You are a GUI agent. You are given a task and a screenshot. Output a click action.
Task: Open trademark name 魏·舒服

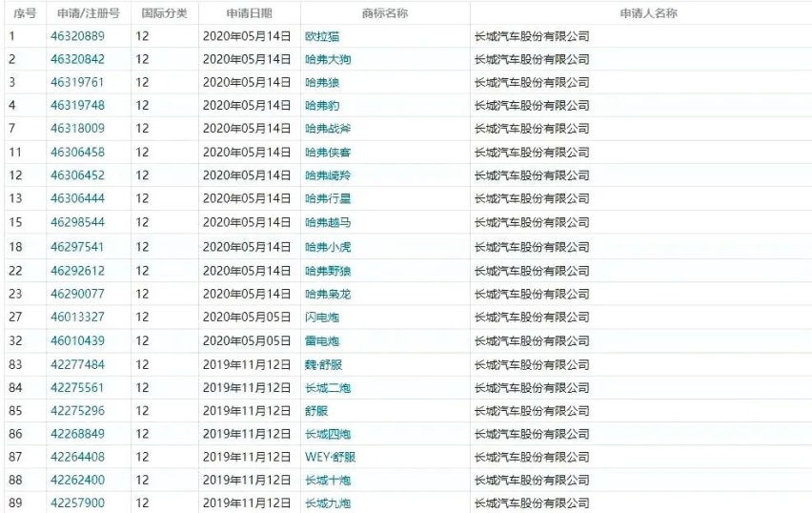click(324, 364)
